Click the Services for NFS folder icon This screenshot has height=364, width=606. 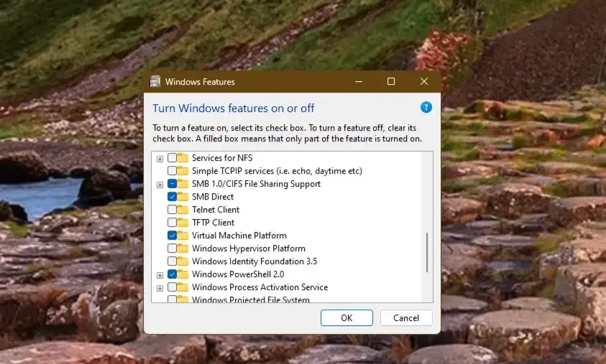coord(183,158)
